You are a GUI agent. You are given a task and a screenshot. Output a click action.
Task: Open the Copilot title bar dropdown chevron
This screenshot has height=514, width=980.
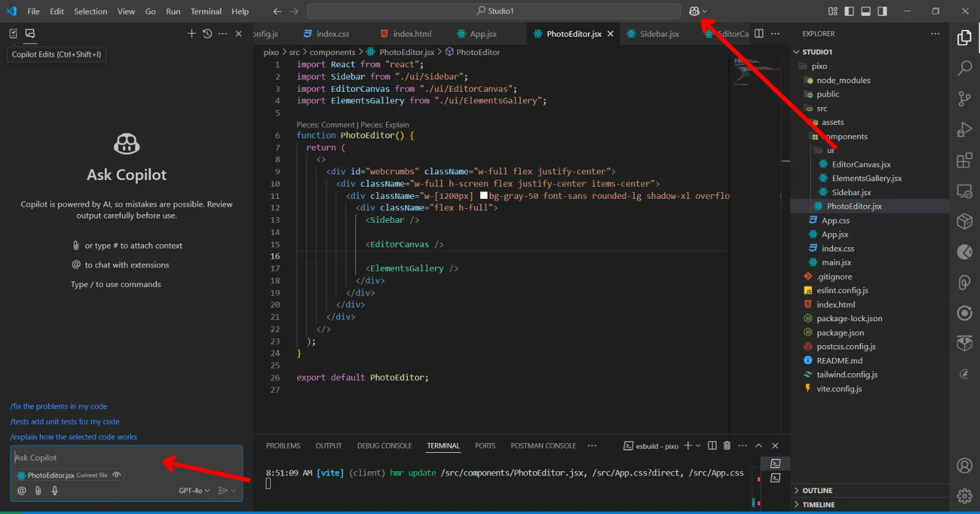tap(704, 11)
